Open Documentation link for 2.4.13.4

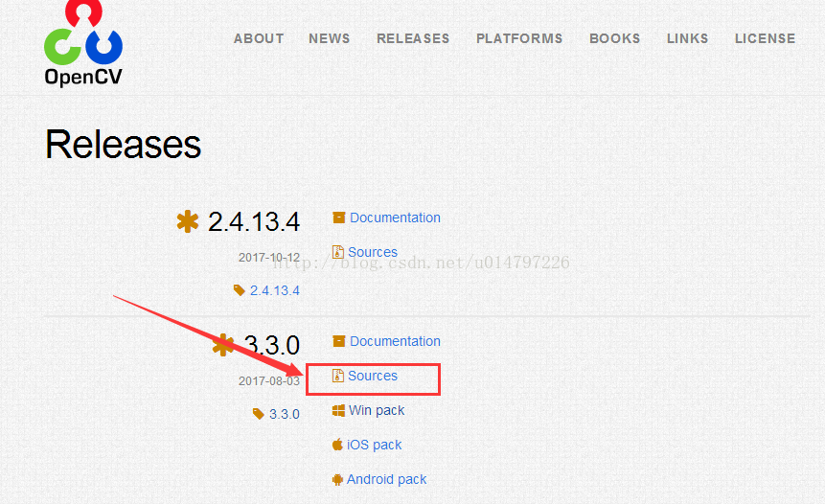coord(395,218)
